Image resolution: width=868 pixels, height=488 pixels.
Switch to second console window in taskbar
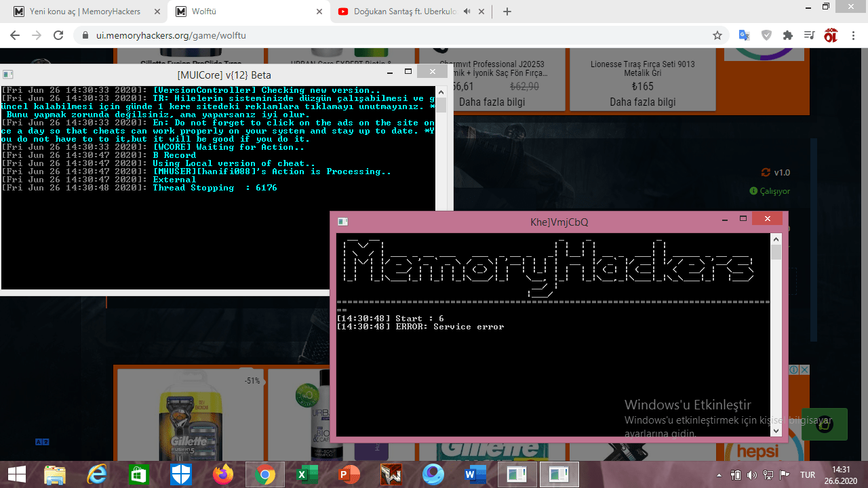[x=559, y=474]
